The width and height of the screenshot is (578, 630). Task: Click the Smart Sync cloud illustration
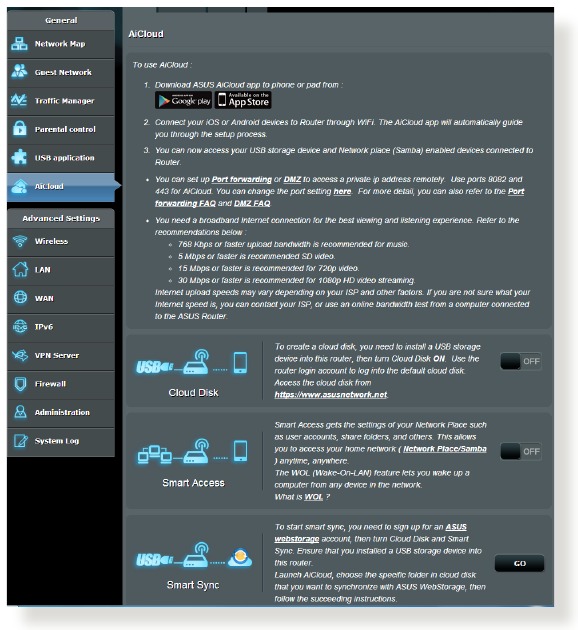pyautogui.click(x=194, y=555)
